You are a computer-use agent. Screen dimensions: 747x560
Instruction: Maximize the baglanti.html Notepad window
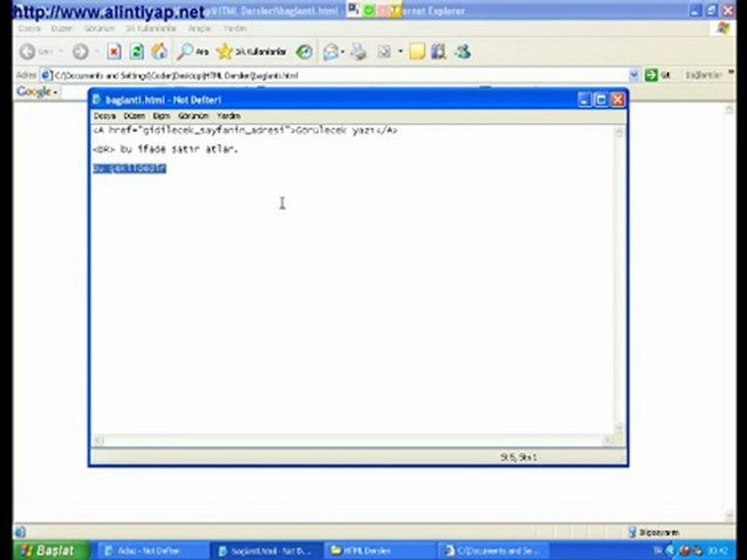601,100
